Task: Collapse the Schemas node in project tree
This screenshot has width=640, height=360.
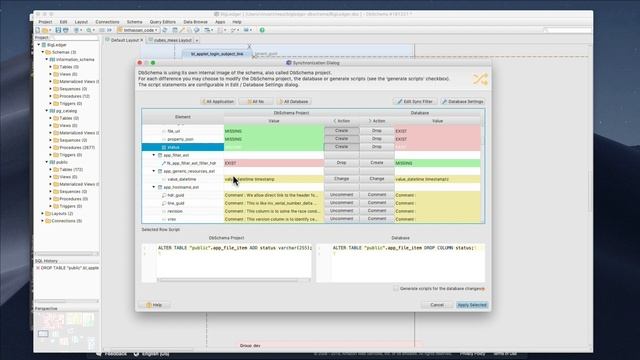Action: [42, 52]
